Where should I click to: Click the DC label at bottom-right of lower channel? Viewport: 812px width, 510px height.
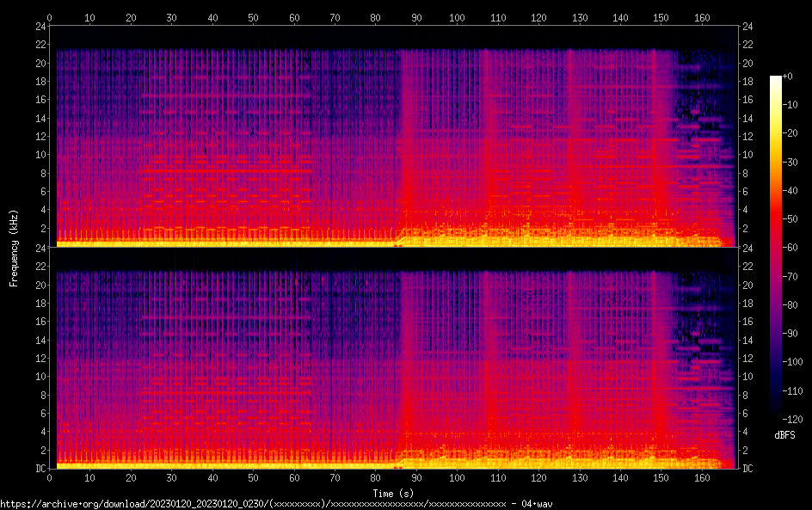click(748, 469)
